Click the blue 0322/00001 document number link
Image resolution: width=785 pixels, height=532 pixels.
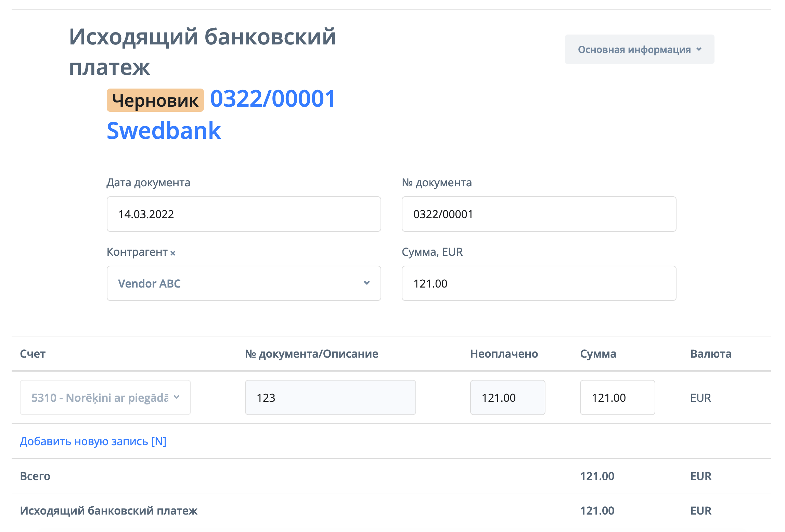(x=273, y=99)
